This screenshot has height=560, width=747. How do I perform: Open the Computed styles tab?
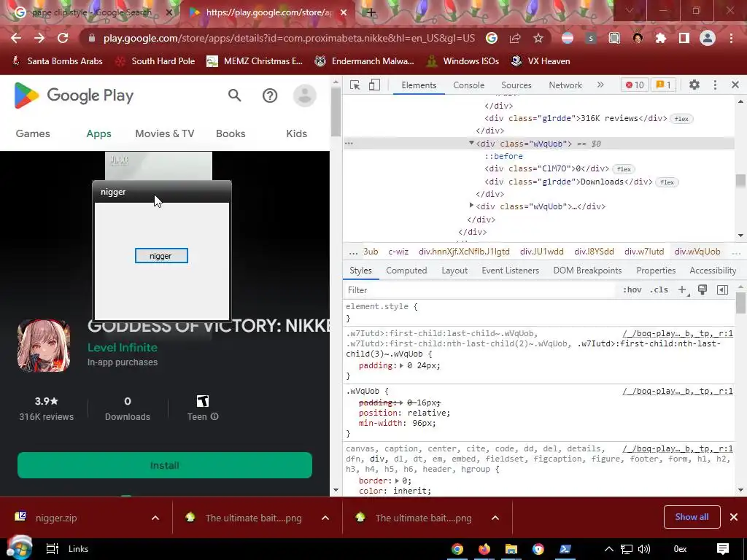(406, 271)
